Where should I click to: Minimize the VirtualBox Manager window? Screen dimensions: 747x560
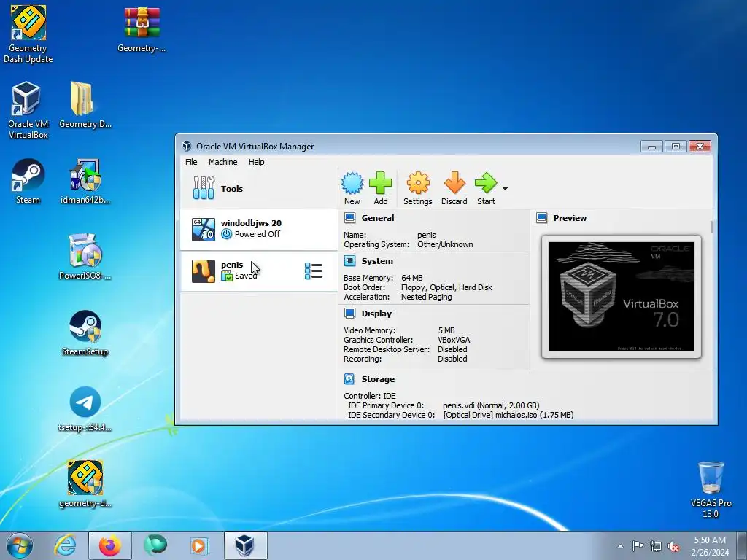pos(651,146)
